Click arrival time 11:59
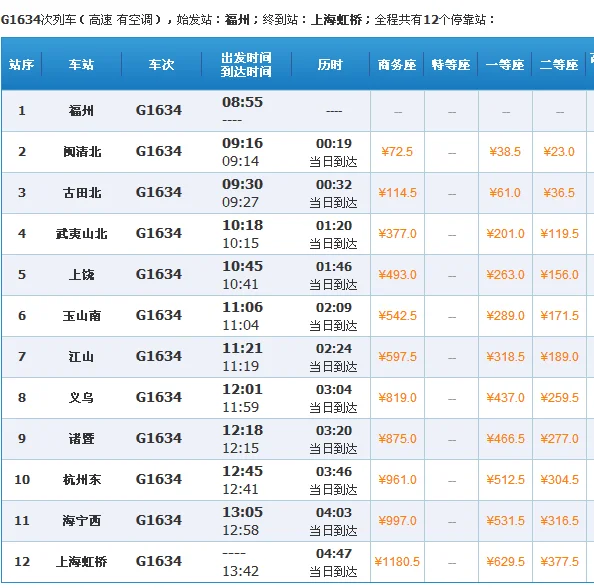594x588 pixels. (241, 407)
